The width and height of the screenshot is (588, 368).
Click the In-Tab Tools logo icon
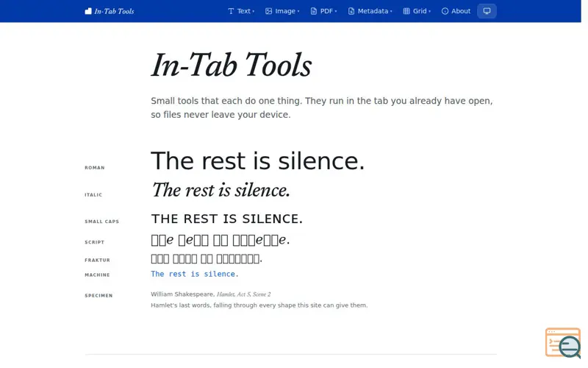tap(88, 11)
